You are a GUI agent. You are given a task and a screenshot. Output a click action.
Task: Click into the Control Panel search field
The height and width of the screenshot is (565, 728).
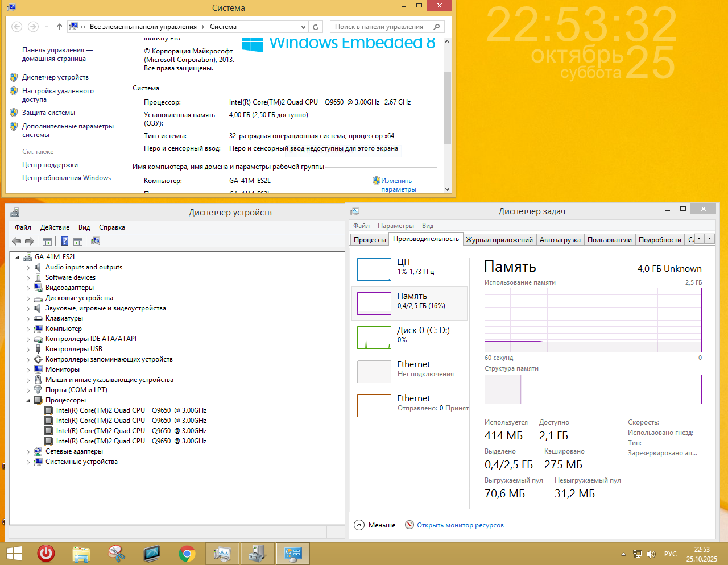[381, 27]
